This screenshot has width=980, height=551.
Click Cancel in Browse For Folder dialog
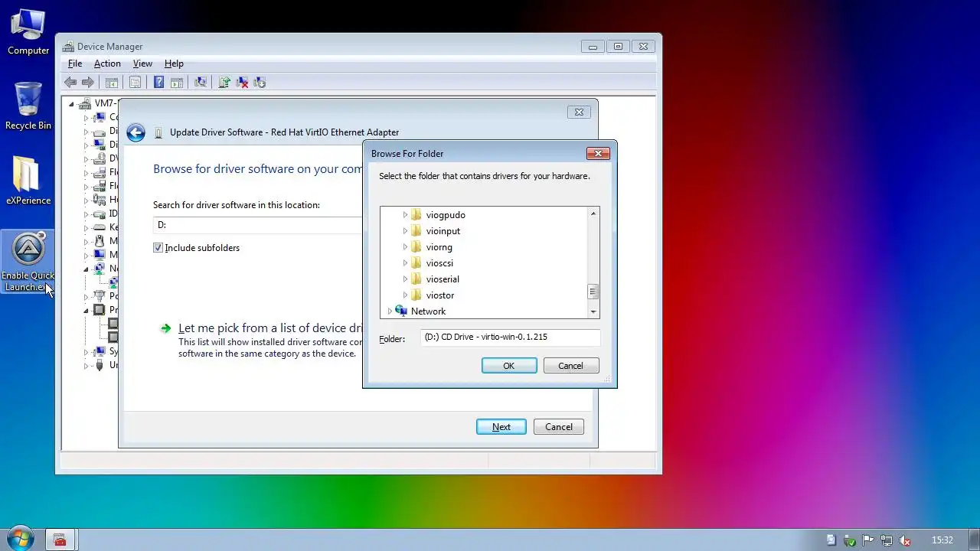570,366
